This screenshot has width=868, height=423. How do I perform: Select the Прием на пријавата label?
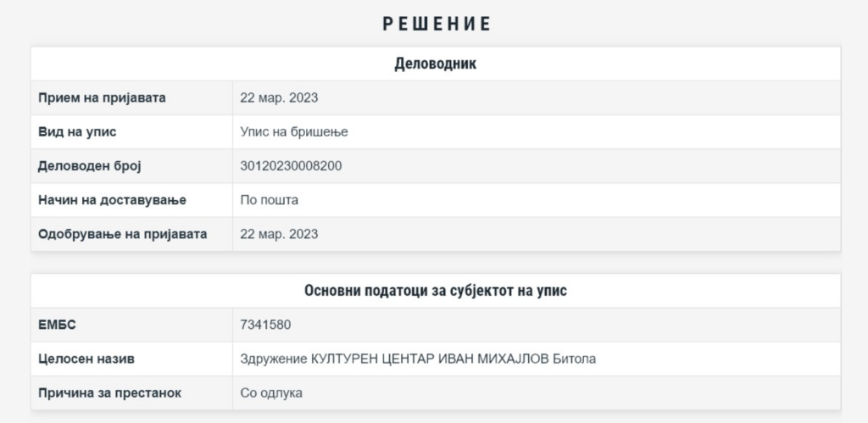(x=102, y=97)
